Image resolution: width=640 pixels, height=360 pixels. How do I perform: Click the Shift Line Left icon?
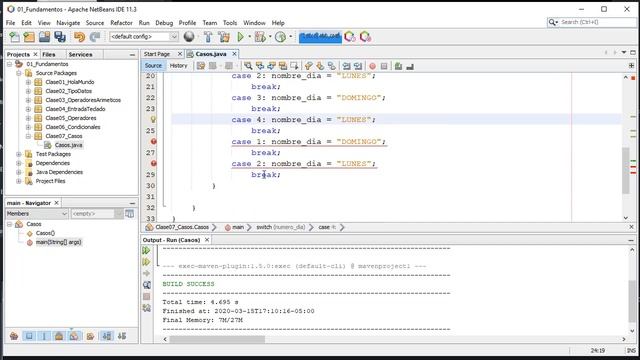click(x=347, y=66)
